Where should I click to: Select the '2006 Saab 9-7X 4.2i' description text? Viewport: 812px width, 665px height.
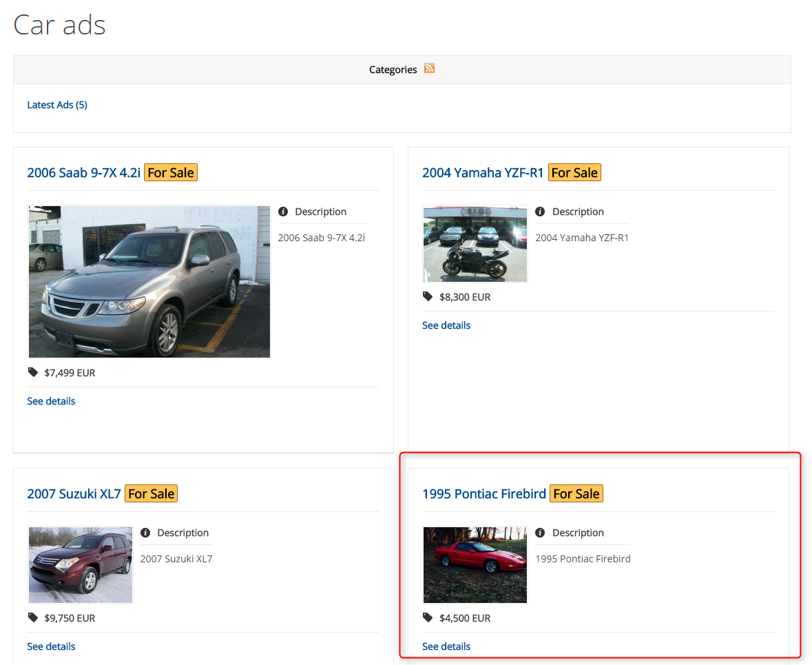point(322,238)
